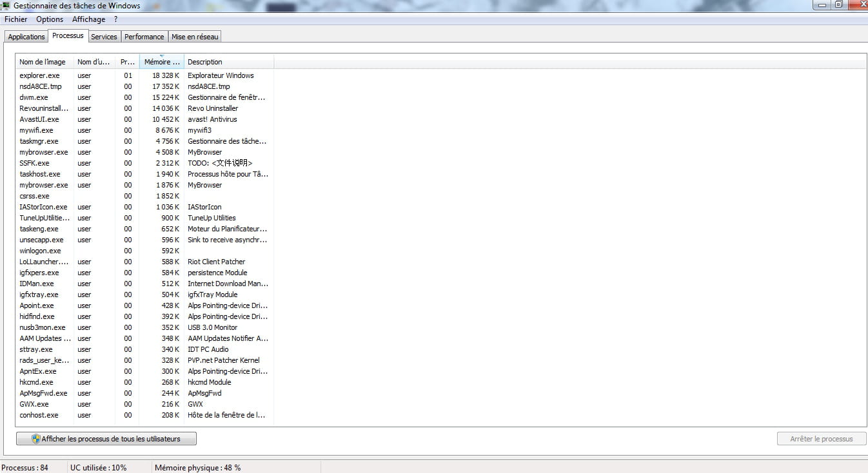Open the Options menu
Image resolution: width=868 pixels, height=473 pixels.
(x=50, y=19)
